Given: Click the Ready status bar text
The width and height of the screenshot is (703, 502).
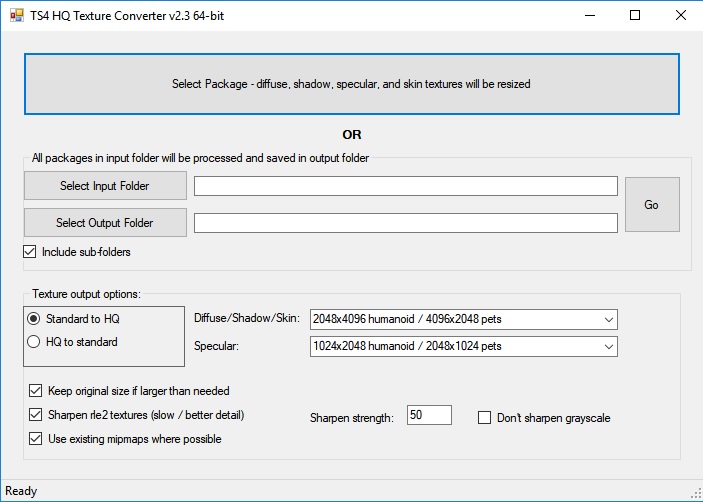Looking at the screenshot, I should 21,491.
